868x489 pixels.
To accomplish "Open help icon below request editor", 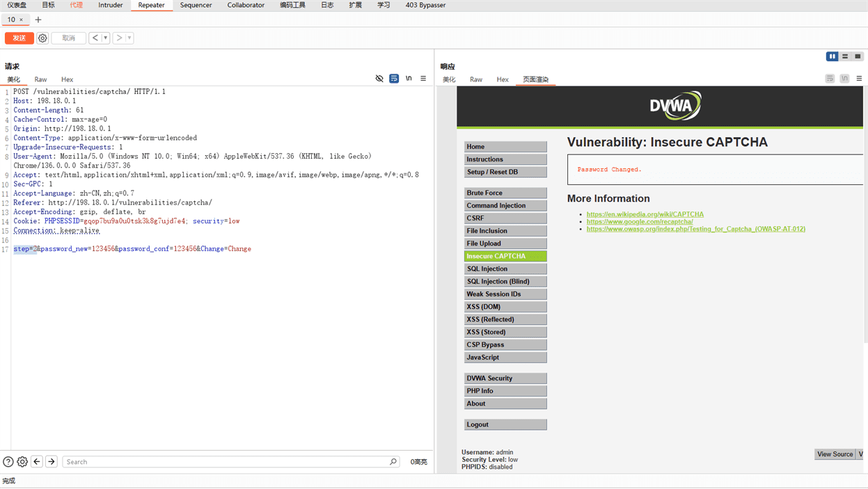I will pyautogui.click(x=8, y=462).
